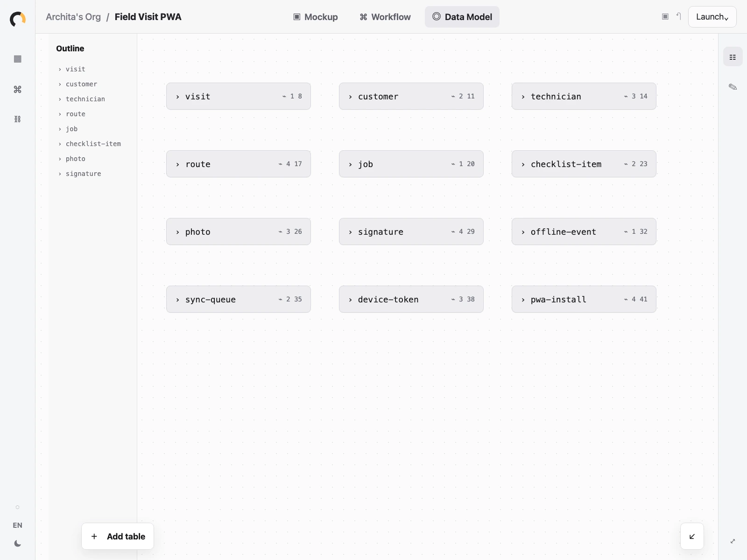Expand the route table card chevron
Viewport: 747px width, 560px height.
(x=177, y=164)
